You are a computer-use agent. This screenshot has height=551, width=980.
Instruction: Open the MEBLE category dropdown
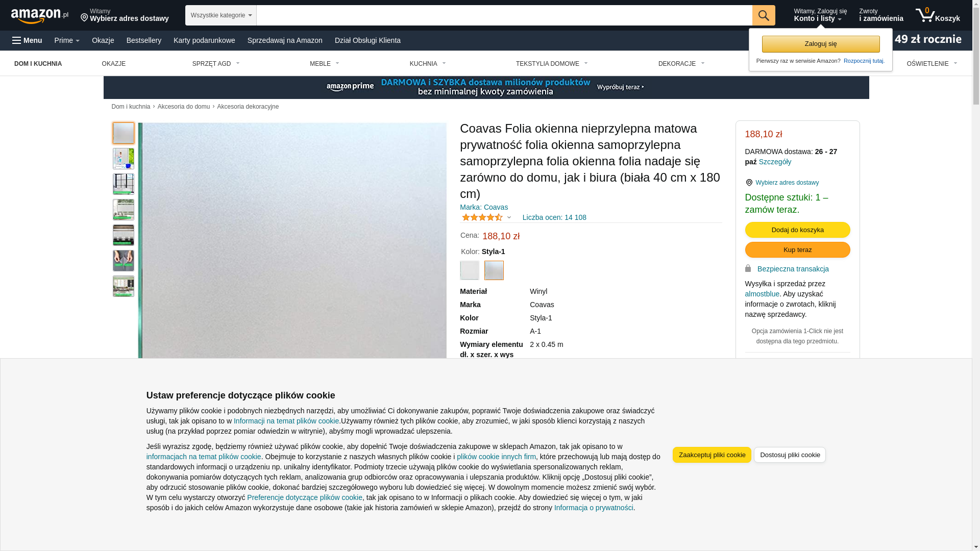(x=325, y=64)
